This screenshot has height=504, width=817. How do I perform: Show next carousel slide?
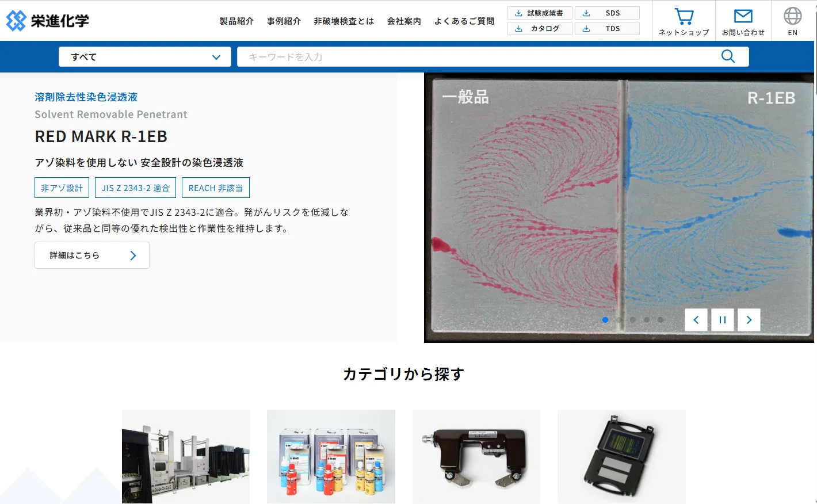point(749,320)
